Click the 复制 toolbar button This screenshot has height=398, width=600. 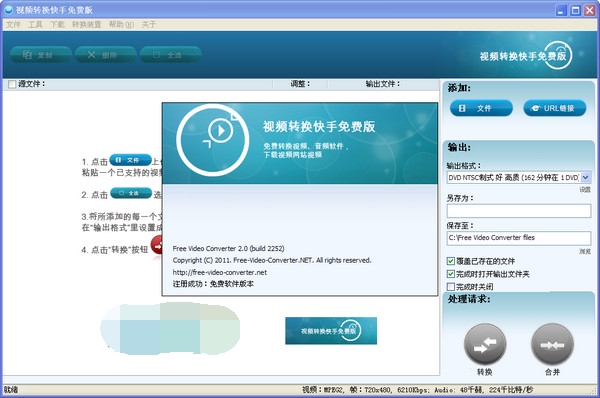[41, 55]
